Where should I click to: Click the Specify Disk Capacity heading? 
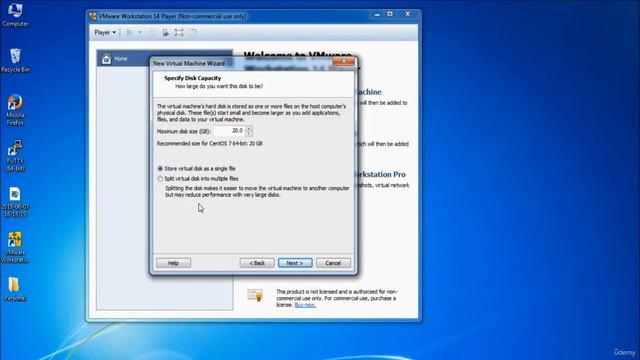[x=193, y=78]
